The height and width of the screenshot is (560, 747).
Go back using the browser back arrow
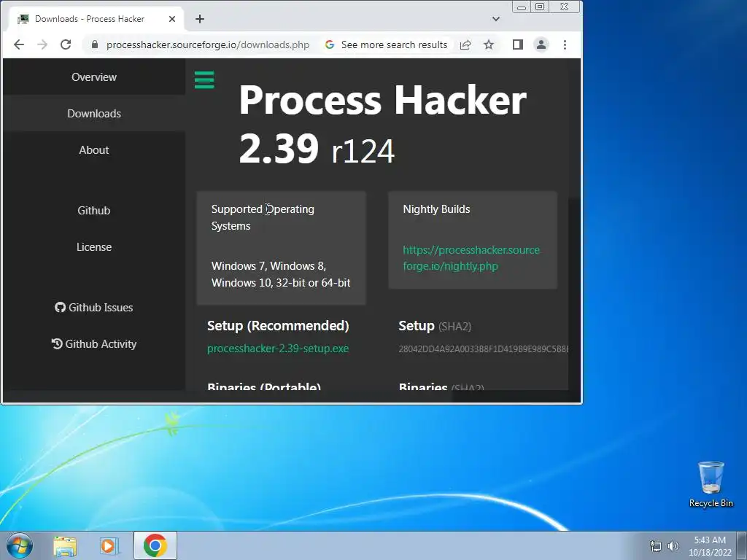[x=19, y=44]
